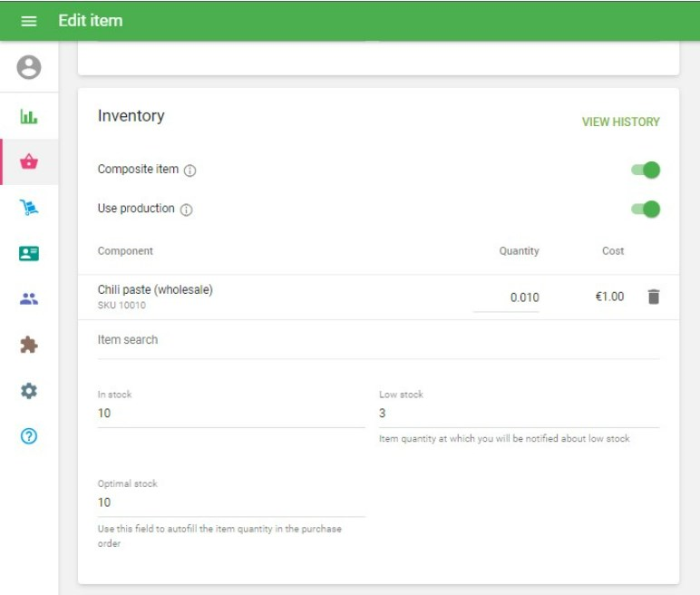700x595 pixels.
Task: Delete the Chili paste component
Action: pos(654,297)
